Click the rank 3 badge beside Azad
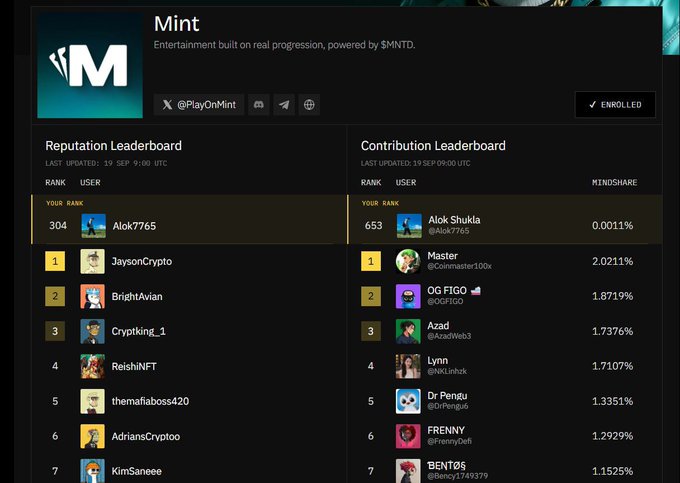The height and width of the screenshot is (483, 680). (371, 331)
